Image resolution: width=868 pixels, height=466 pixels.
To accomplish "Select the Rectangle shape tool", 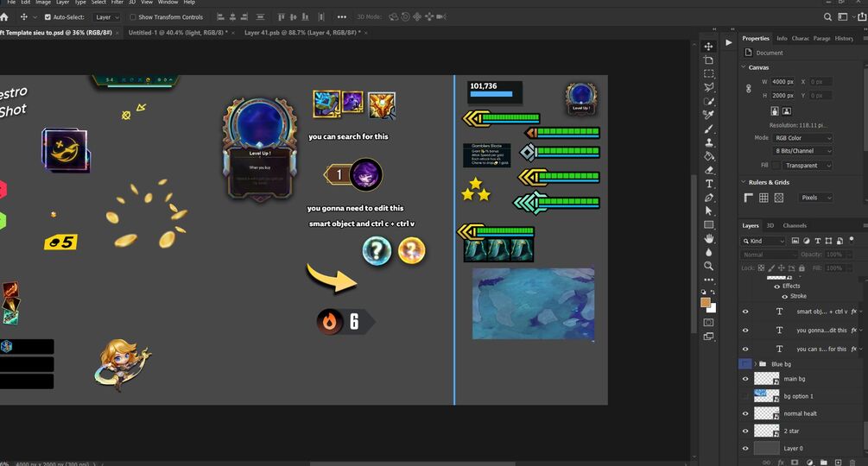I will pyautogui.click(x=708, y=224).
